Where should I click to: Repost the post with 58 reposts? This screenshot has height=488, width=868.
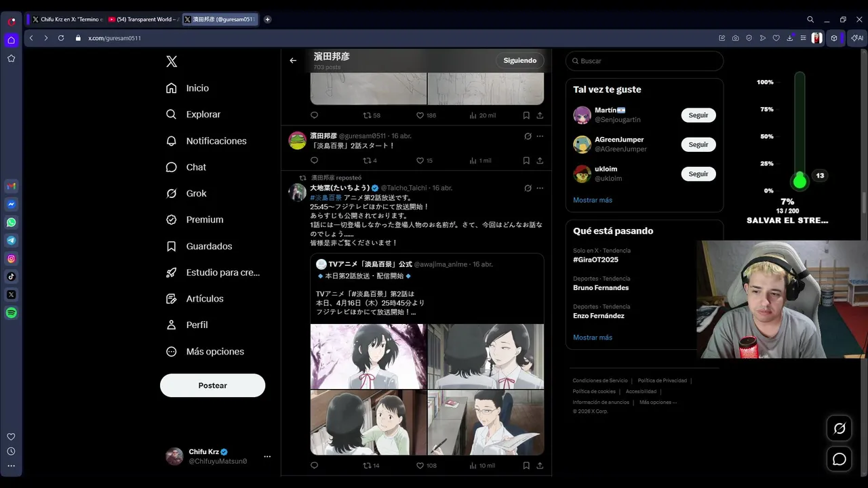(372, 115)
